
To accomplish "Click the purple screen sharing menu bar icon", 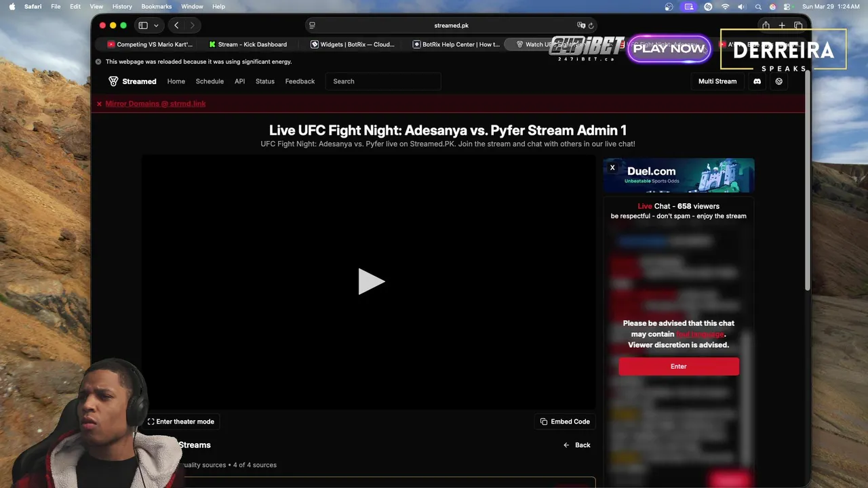I will [689, 6].
